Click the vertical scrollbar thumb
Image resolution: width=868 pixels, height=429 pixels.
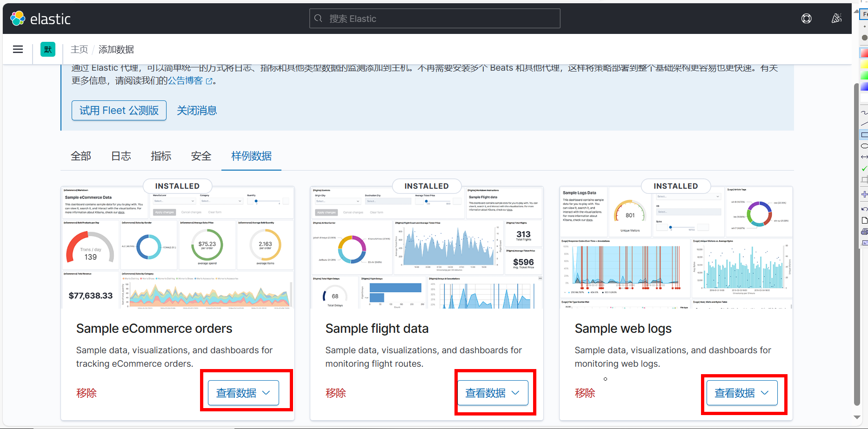856,244
